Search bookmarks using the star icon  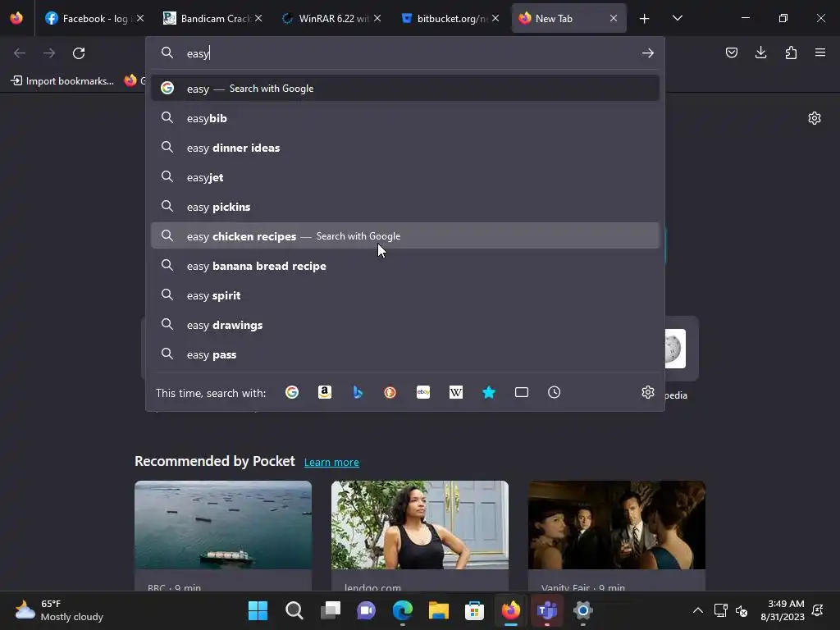(489, 393)
